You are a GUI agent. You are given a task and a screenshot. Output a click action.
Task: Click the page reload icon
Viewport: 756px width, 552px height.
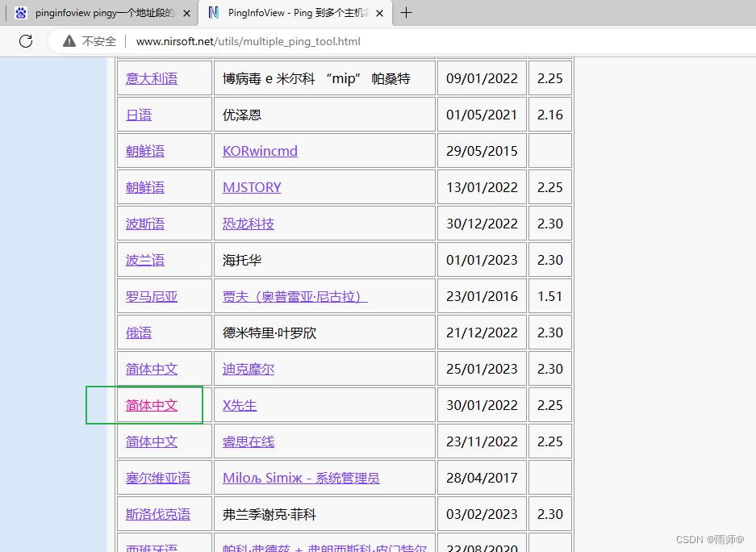[25, 42]
